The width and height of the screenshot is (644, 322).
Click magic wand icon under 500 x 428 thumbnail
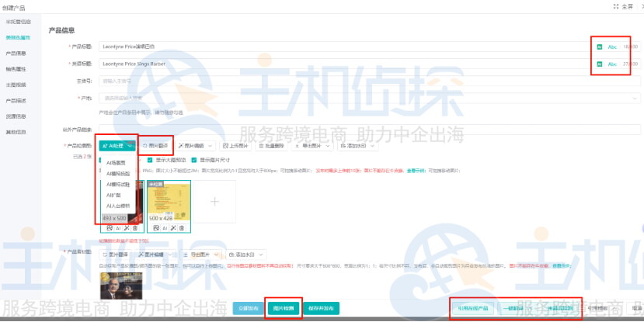click(x=173, y=228)
